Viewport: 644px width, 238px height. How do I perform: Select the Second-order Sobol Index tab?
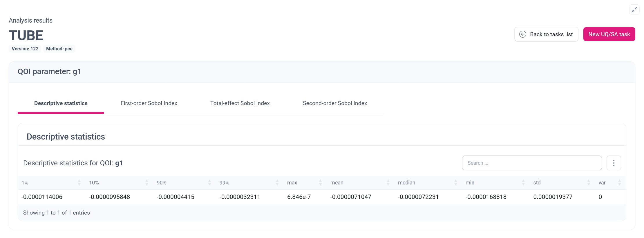(335, 103)
